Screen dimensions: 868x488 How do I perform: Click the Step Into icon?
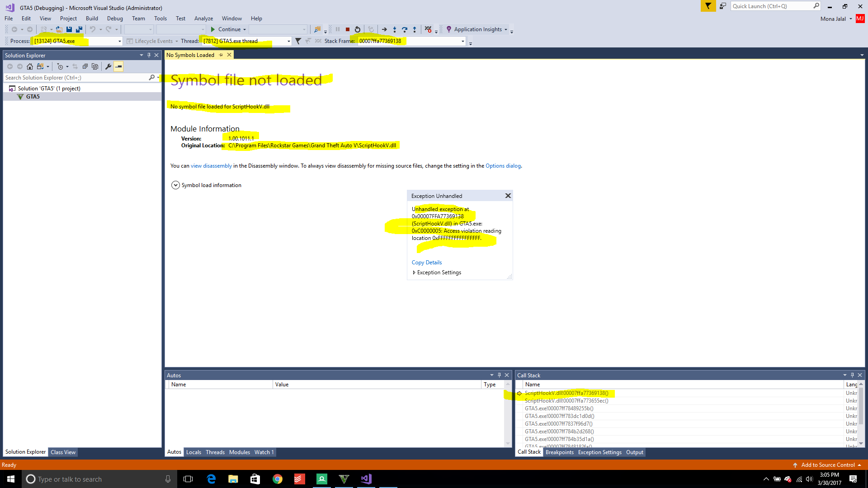[395, 29]
